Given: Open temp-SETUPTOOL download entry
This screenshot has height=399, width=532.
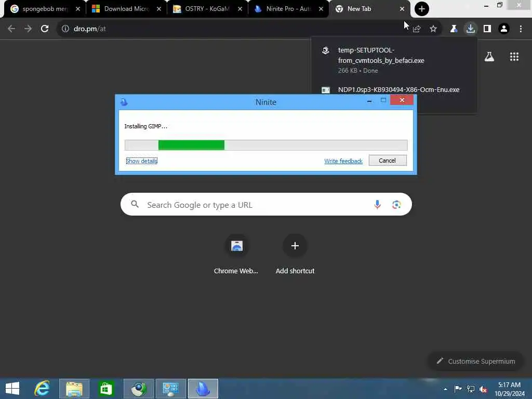Looking at the screenshot, I should [394, 60].
